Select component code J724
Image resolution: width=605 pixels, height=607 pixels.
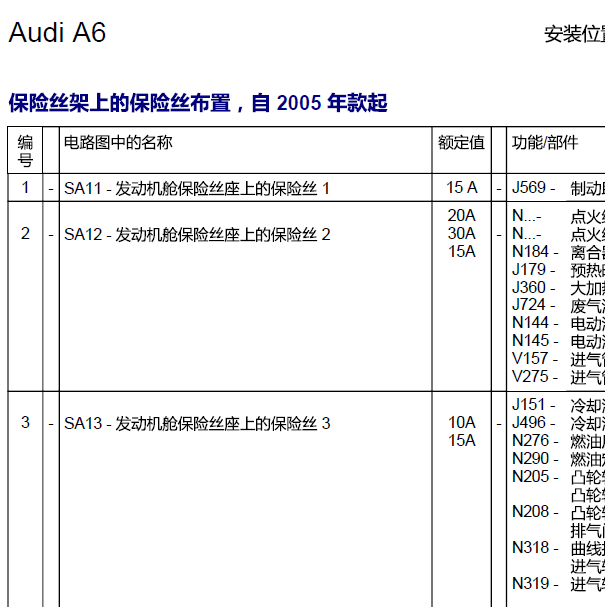[x=529, y=305]
